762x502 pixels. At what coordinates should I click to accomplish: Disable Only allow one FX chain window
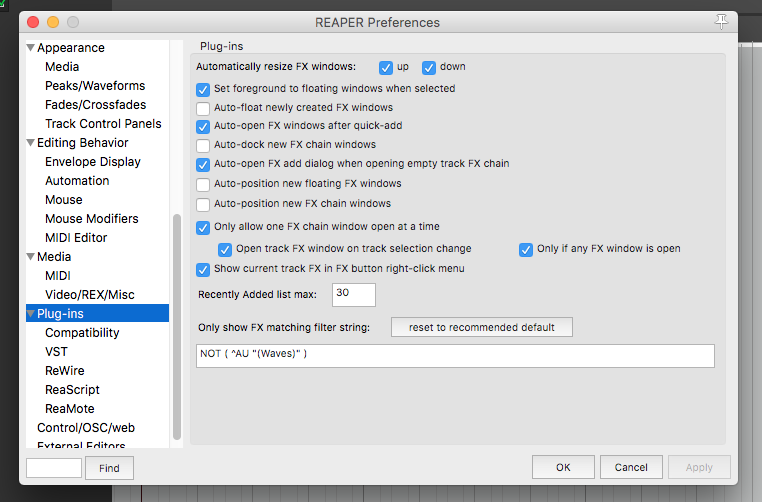(204, 228)
